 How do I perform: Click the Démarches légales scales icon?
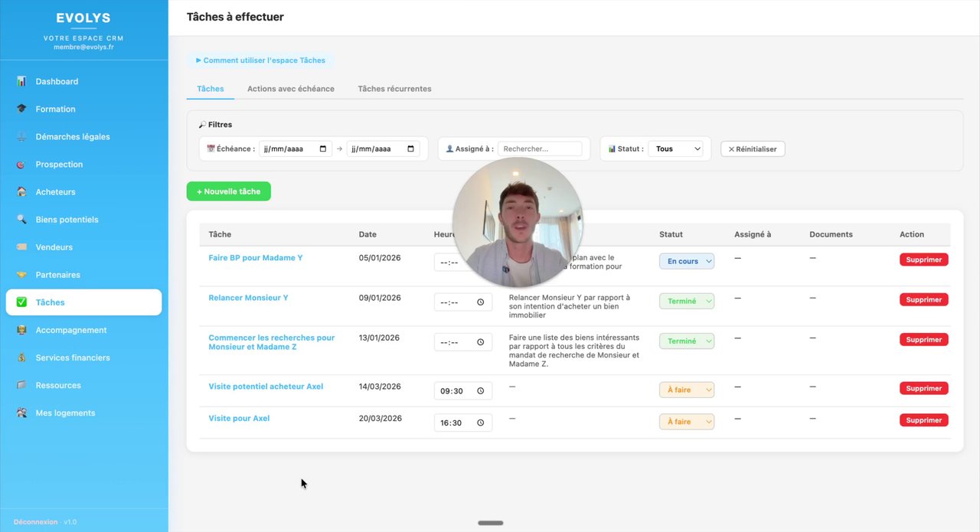21,136
